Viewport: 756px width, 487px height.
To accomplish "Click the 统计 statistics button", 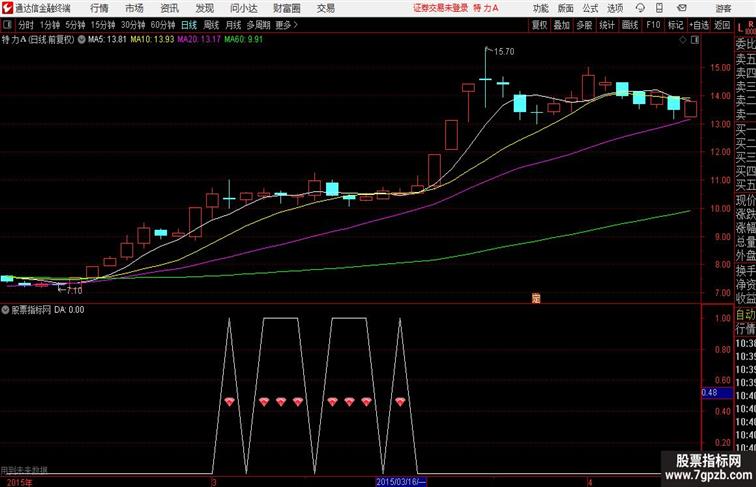I will pyautogui.click(x=607, y=25).
